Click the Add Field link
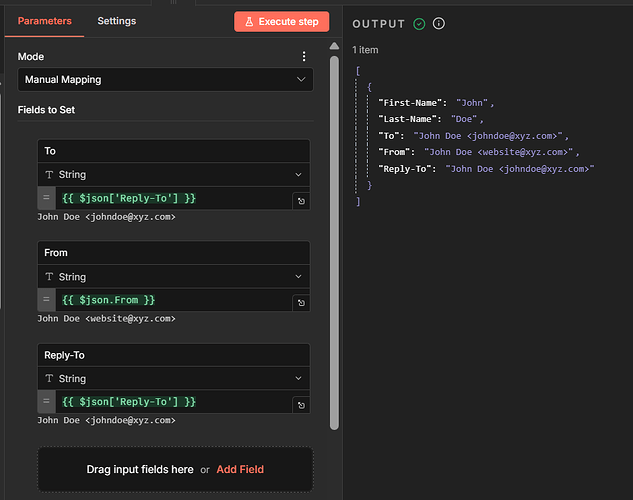Viewport: 633px width, 500px height. point(240,469)
